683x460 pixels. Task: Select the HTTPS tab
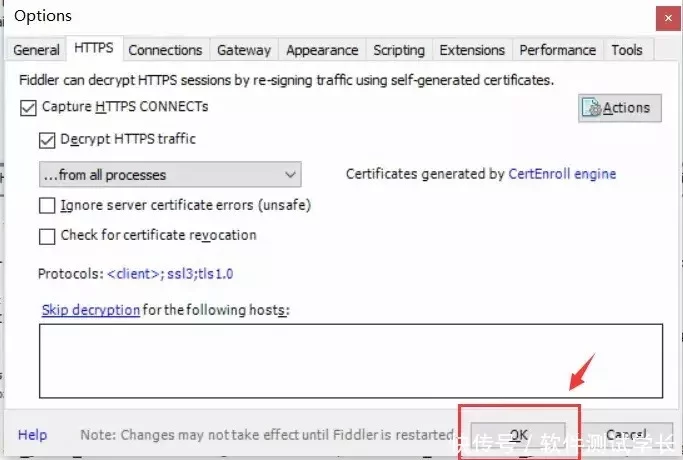point(94,48)
